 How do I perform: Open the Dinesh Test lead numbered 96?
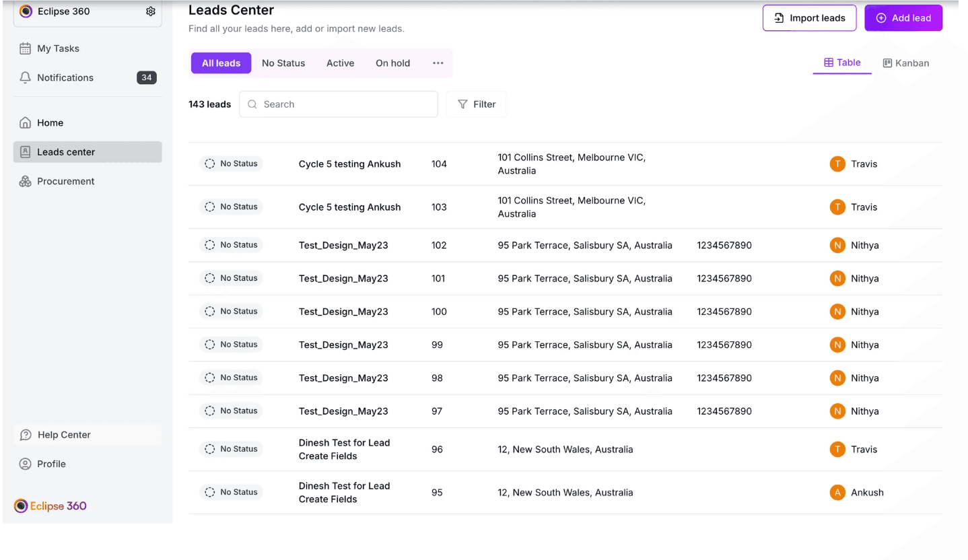point(344,449)
